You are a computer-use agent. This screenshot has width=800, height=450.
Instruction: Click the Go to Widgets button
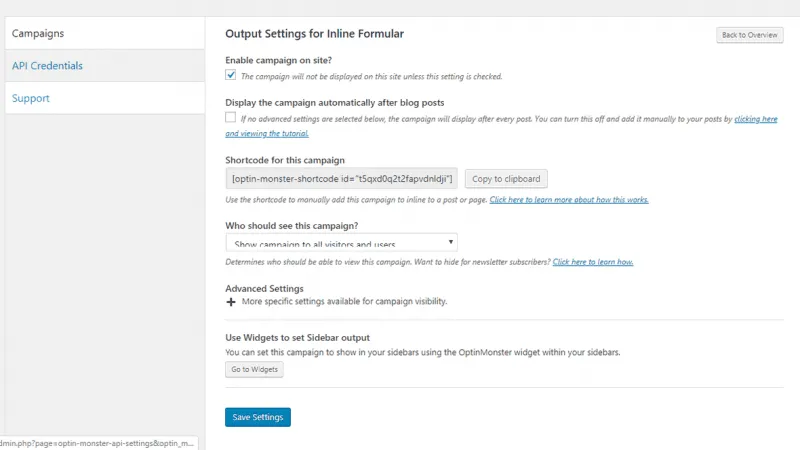254,369
